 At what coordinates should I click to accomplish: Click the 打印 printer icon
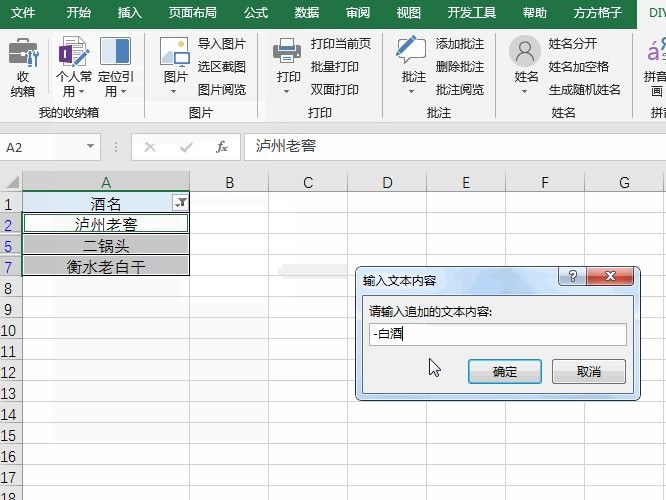(287, 51)
